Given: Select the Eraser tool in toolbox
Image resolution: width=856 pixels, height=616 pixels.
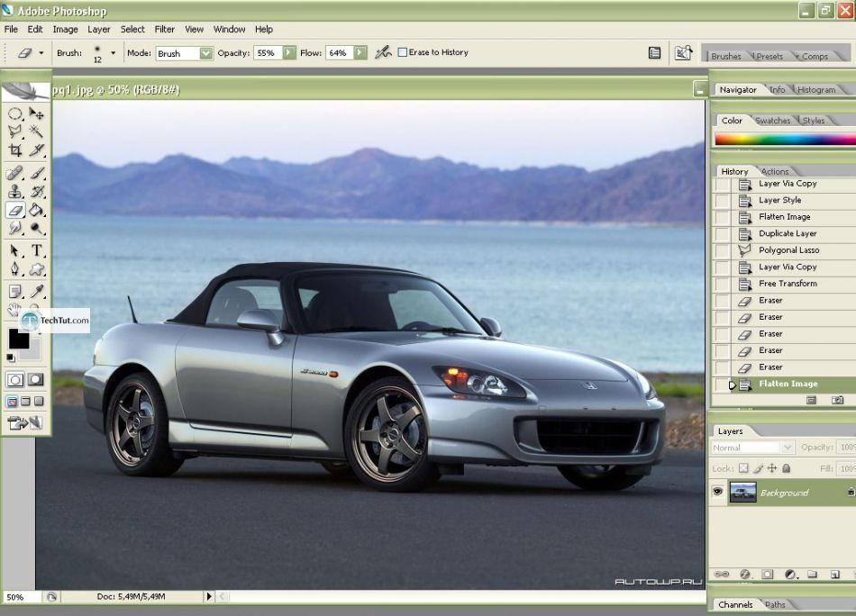Looking at the screenshot, I should click(14, 210).
